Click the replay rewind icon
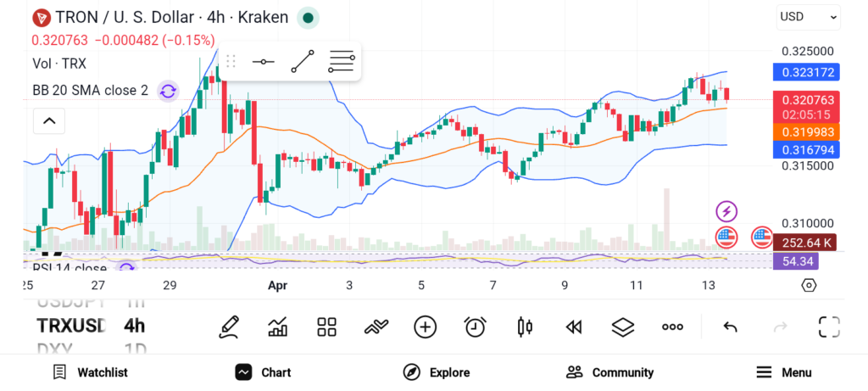 click(x=574, y=327)
